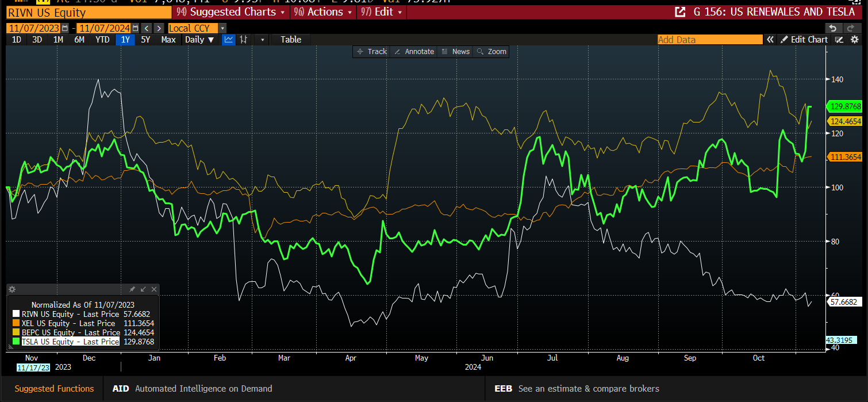Select the 5Y time range tab

click(x=145, y=40)
